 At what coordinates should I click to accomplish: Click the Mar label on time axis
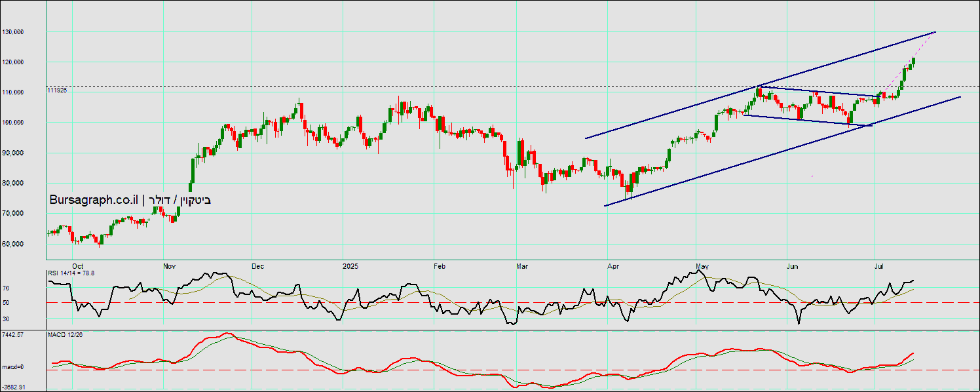522,267
